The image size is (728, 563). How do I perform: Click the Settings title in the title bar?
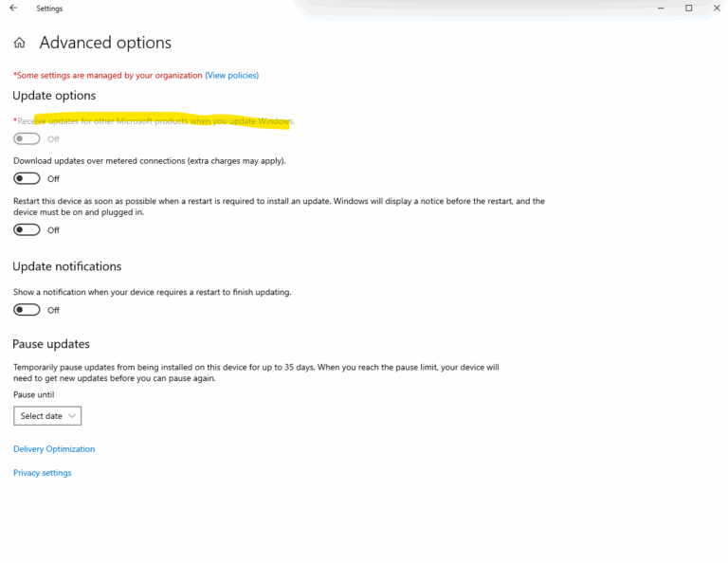tap(49, 8)
